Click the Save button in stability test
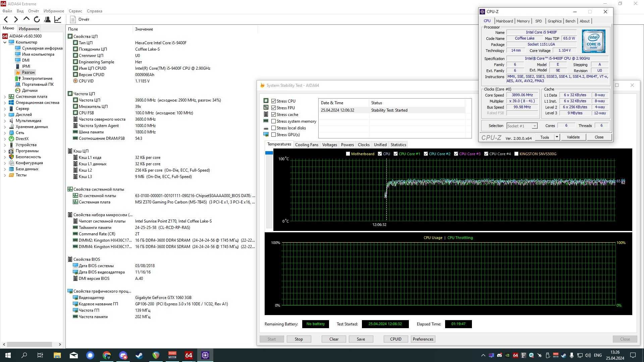Image resolution: width=644 pixels, height=362 pixels. click(x=361, y=339)
